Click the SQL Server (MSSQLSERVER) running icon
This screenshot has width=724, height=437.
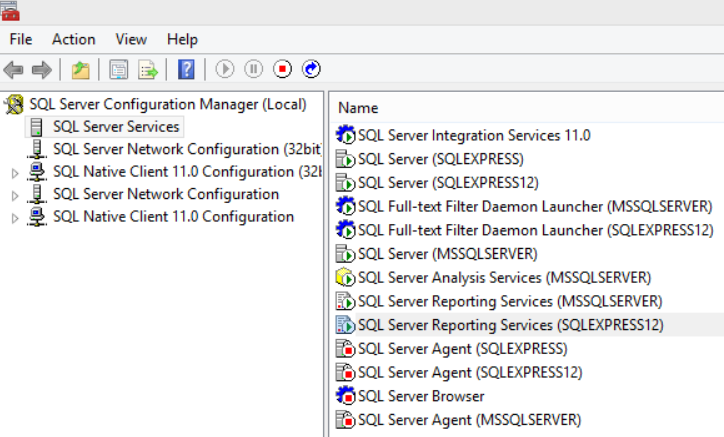point(345,254)
